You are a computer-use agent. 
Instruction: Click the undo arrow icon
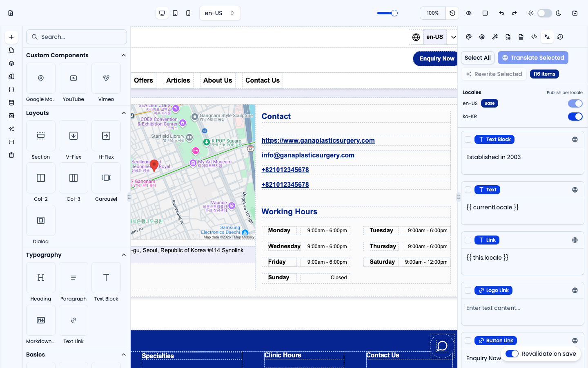(x=501, y=13)
